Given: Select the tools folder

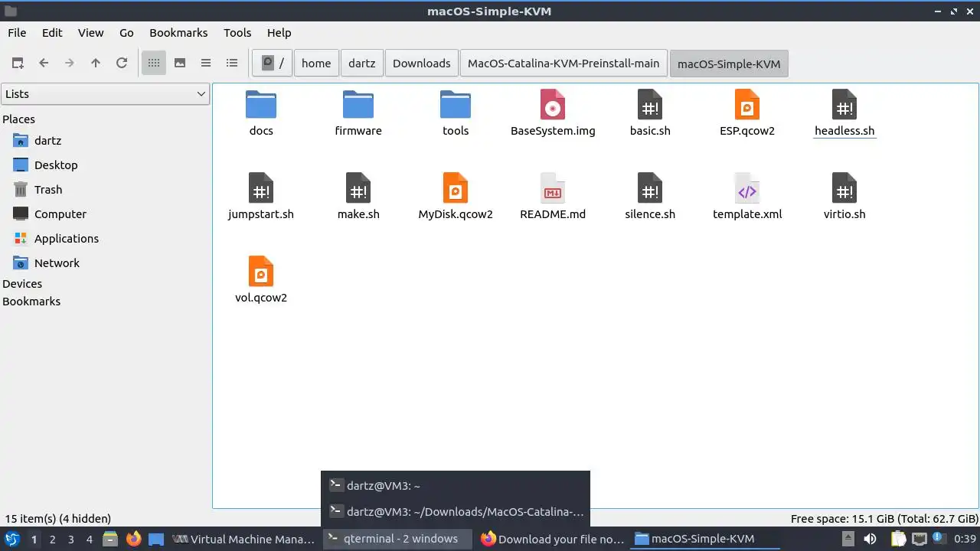Looking at the screenshot, I should point(456,112).
